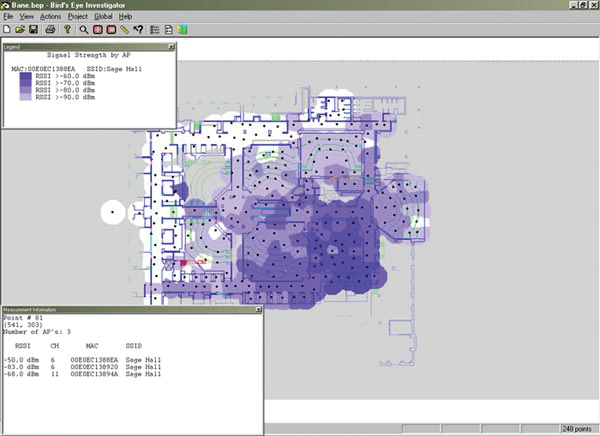Open the Actions menu

(x=50, y=17)
